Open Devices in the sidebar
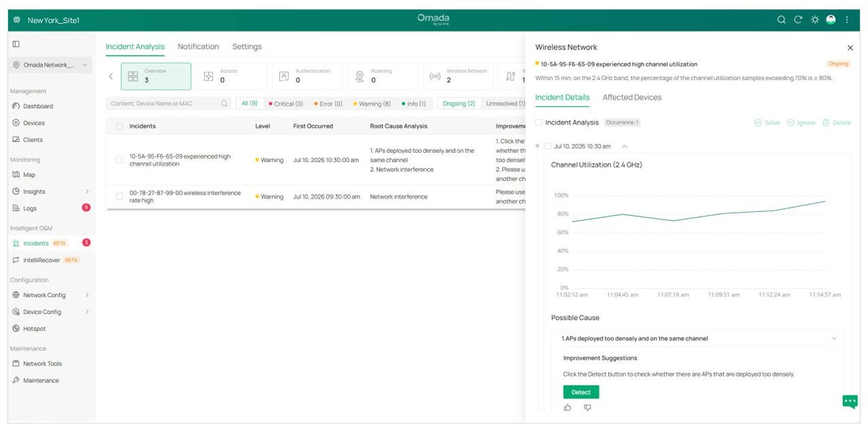 34,123
